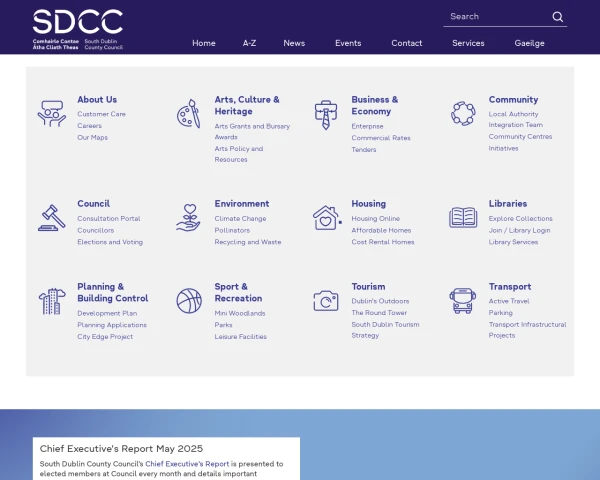Open the Active Travel link

point(509,301)
